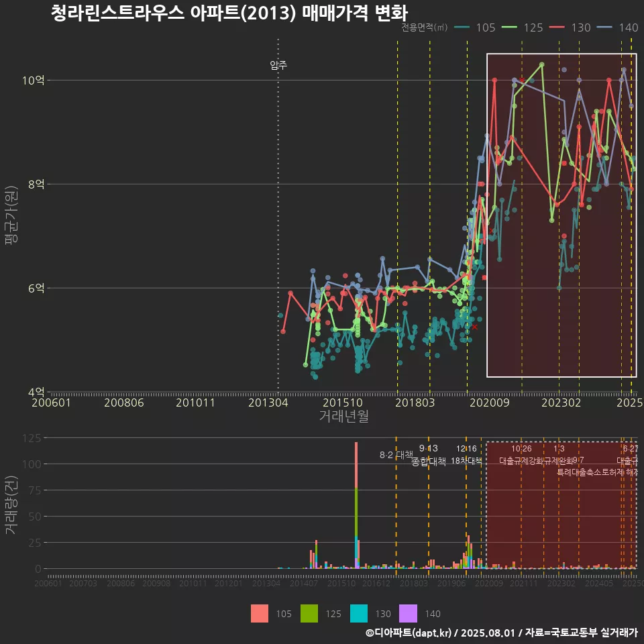The image size is (644, 644).
Task: Click the purple 140 swatch in the bottom legend
Action: tap(409, 614)
